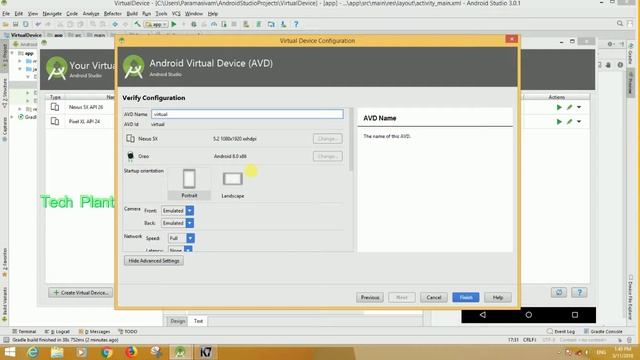Edit Pixel XL API 24 pencil icon
The width and height of the screenshot is (640, 360).
click(x=569, y=122)
